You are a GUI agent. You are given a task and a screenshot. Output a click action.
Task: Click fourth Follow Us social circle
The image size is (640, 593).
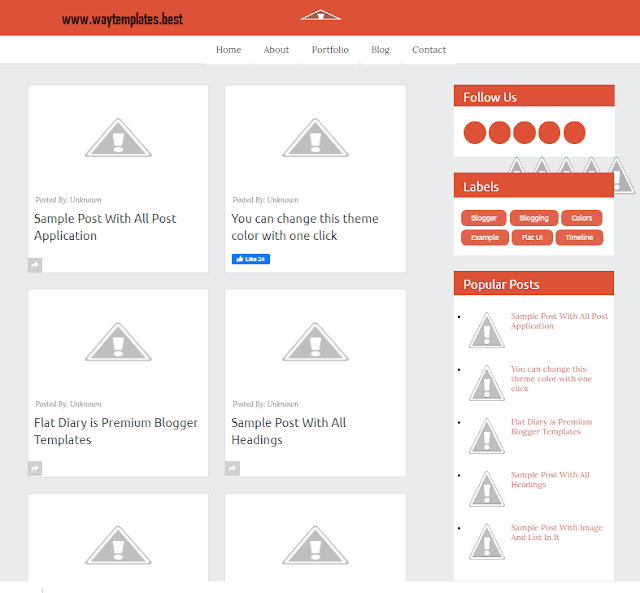[549, 133]
